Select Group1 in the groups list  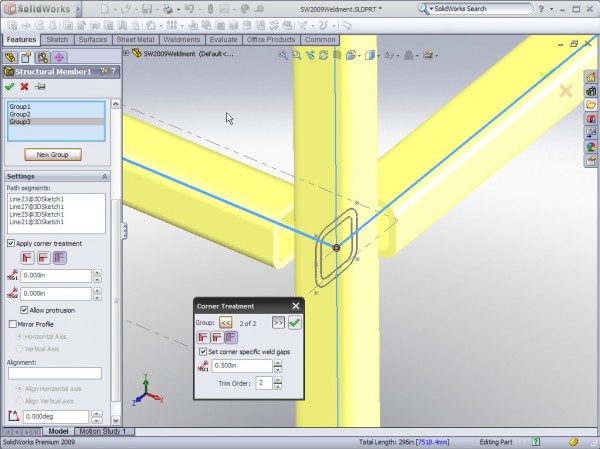click(21, 107)
